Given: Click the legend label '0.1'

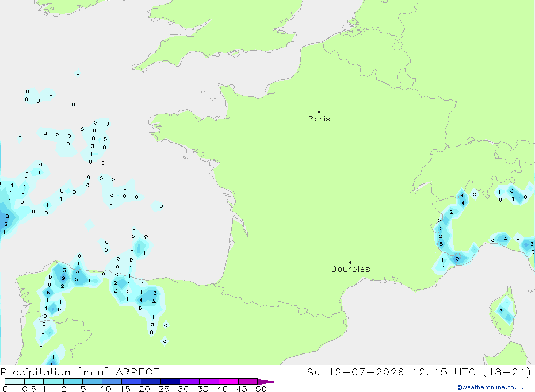Looking at the screenshot, I should (9, 389).
